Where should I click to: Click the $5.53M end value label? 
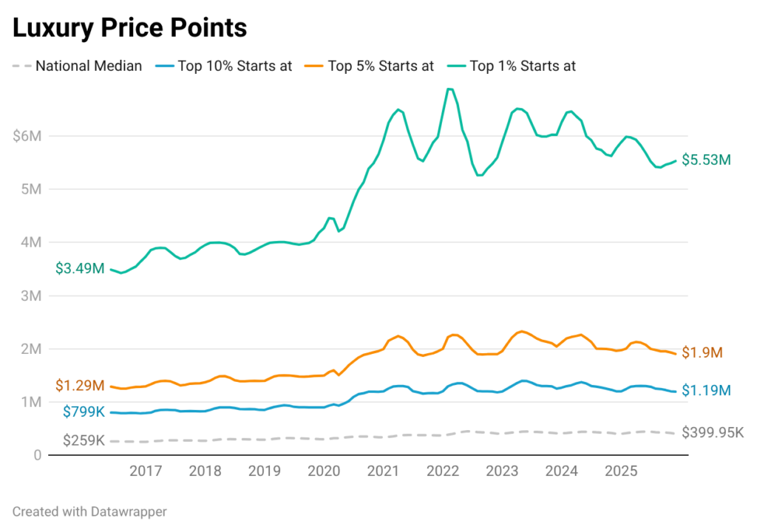706,160
